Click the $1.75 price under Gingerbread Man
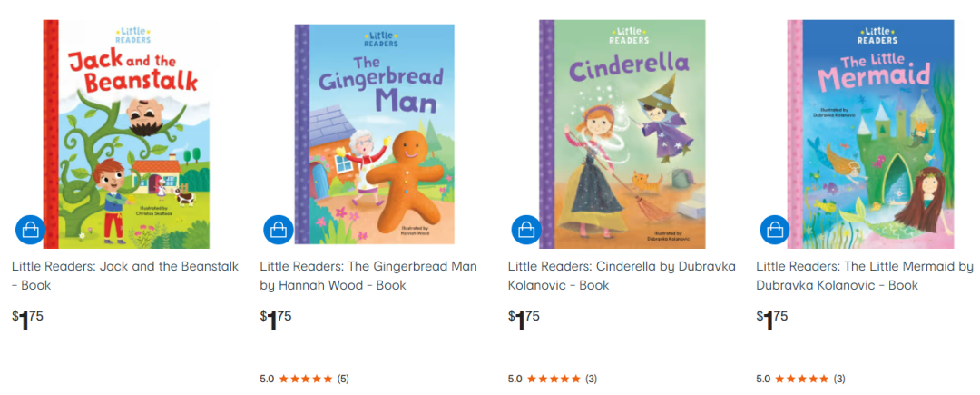Image resolution: width=980 pixels, height=395 pixels. 276,319
